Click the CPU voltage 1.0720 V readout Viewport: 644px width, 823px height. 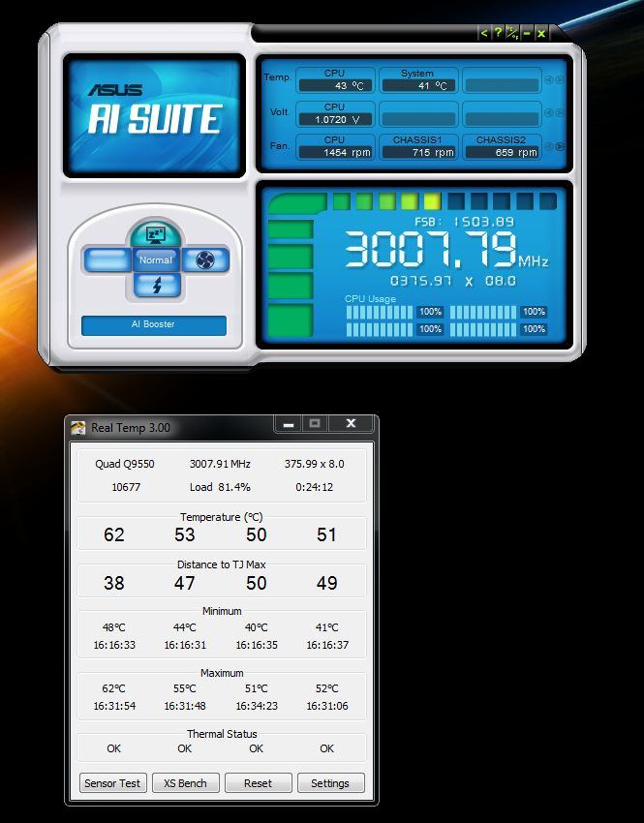coord(335,119)
